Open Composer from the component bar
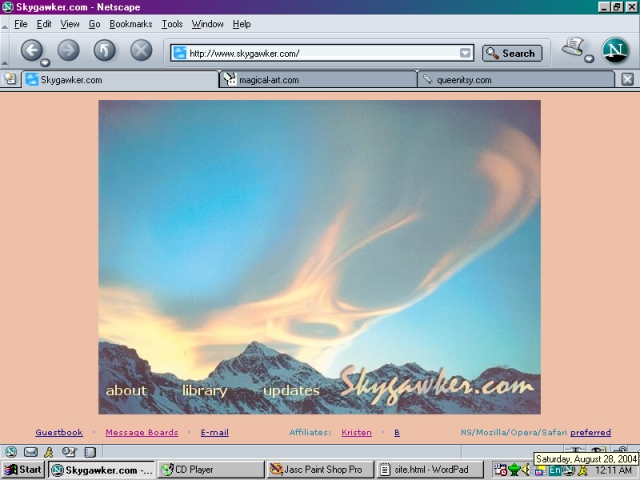640x480 pixels. pyautogui.click(x=69, y=452)
